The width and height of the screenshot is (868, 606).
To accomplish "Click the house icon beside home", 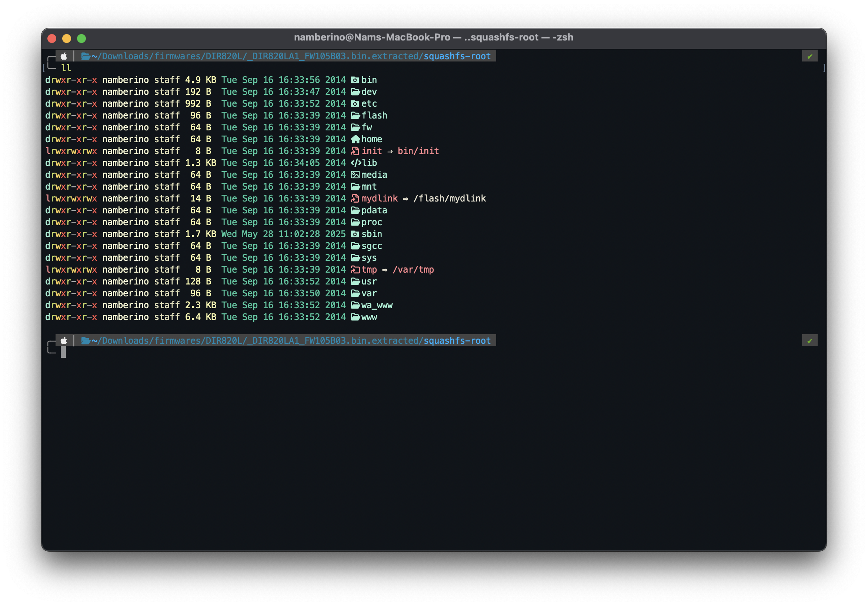I will coord(355,139).
